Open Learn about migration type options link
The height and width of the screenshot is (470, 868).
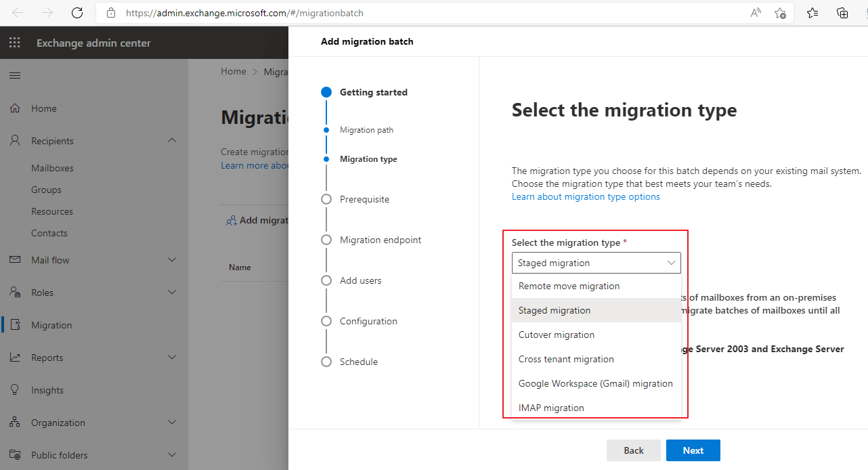pyautogui.click(x=586, y=196)
